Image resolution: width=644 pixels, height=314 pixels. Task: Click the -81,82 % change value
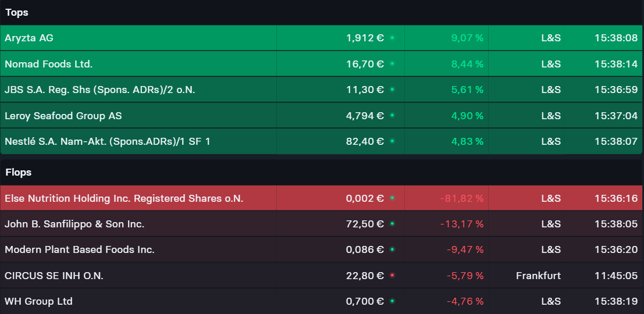pyautogui.click(x=462, y=198)
